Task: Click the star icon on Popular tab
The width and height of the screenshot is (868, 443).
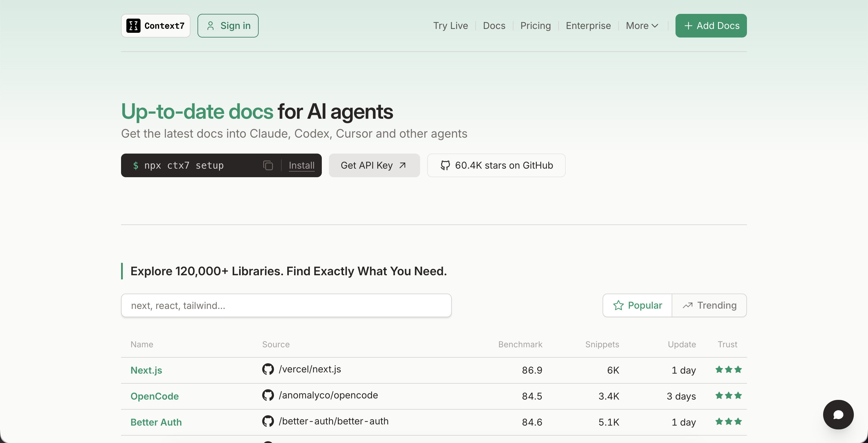Action: (618, 305)
